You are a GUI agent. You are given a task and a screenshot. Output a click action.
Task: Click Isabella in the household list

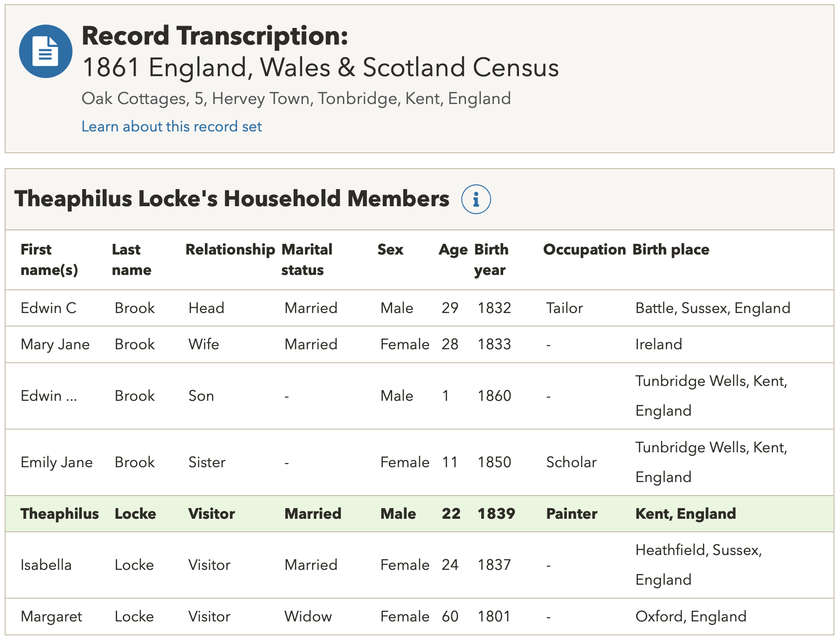pyautogui.click(x=46, y=565)
